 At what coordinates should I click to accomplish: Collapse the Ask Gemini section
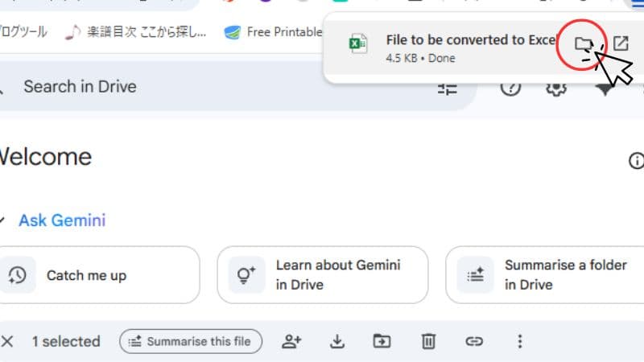(x=2, y=220)
